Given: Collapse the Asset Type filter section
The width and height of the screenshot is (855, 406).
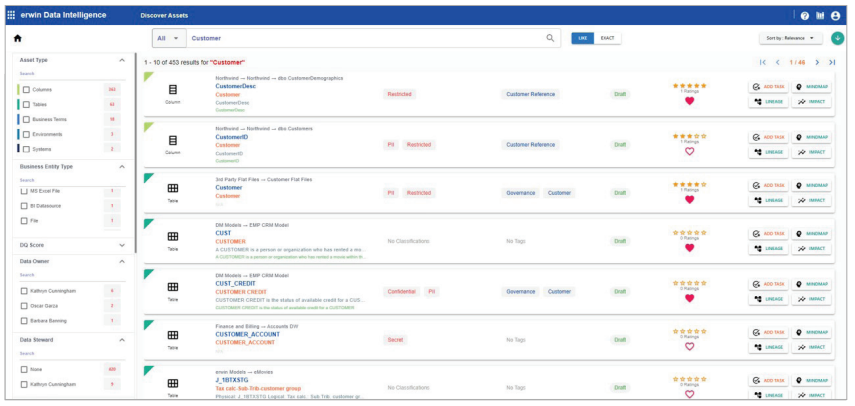Looking at the screenshot, I should (122, 60).
